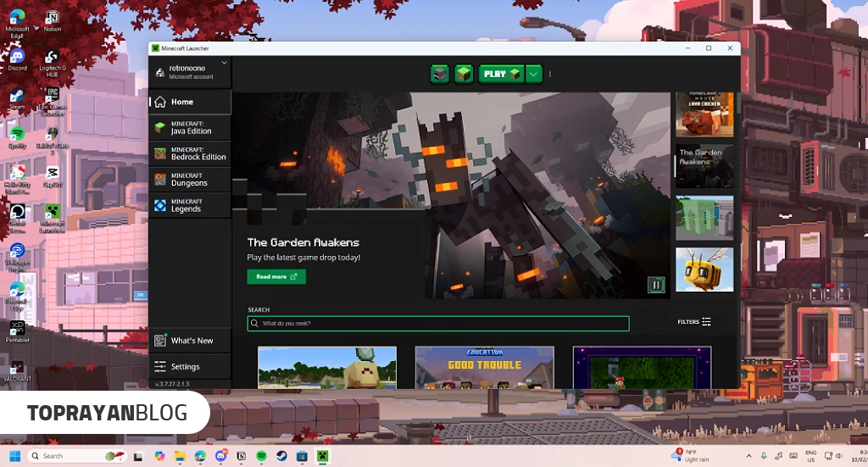Click the taskbar Search box
The height and width of the screenshot is (467, 868).
coord(77,456)
